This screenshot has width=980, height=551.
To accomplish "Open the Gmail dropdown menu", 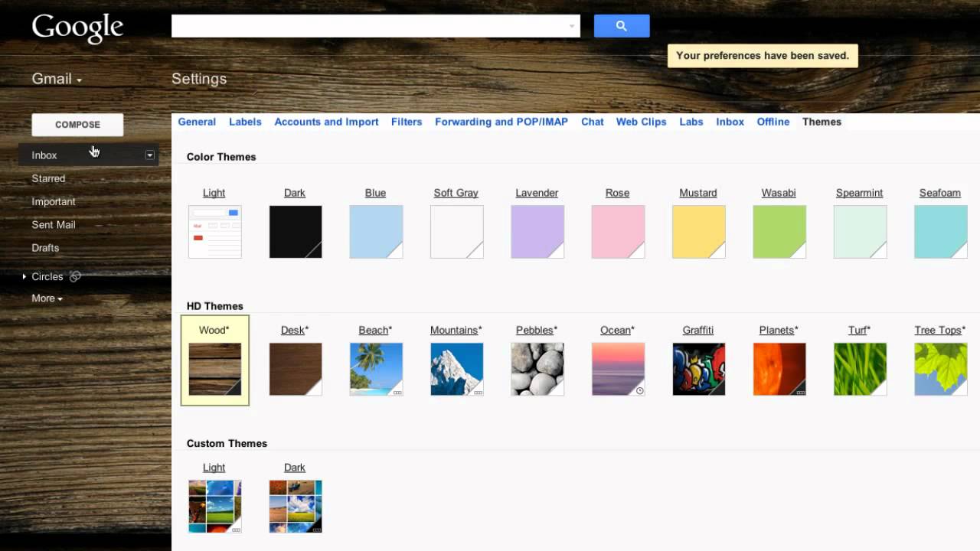I will click(57, 79).
